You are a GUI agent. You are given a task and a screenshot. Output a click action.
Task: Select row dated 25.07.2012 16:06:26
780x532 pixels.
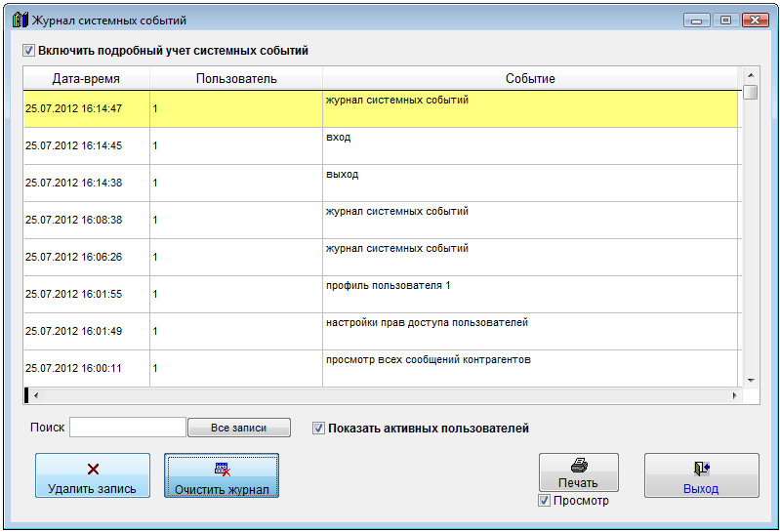click(x=381, y=257)
